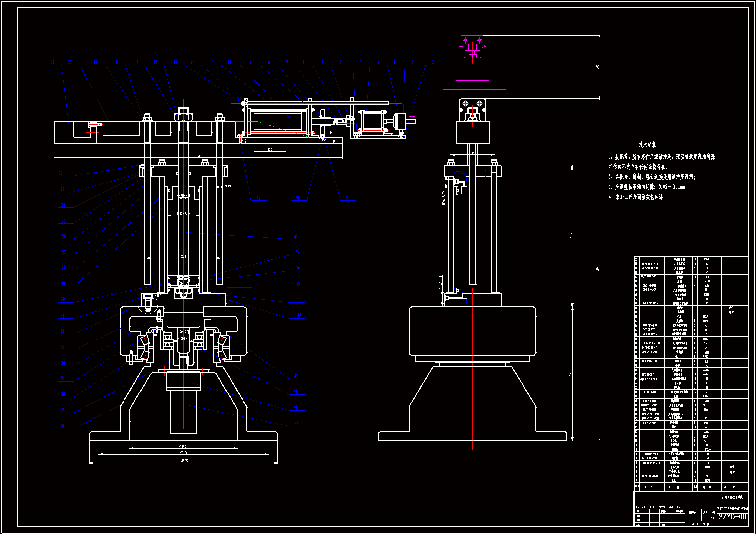Select the 230 width dimension
The width and height of the screenshot is (756, 534).
click(183, 256)
